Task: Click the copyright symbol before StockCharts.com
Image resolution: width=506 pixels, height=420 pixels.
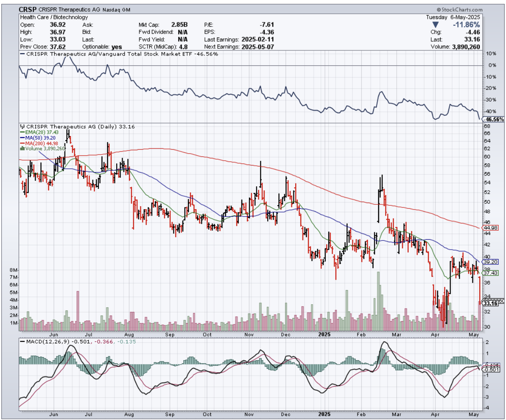Action: (x=438, y=9)
